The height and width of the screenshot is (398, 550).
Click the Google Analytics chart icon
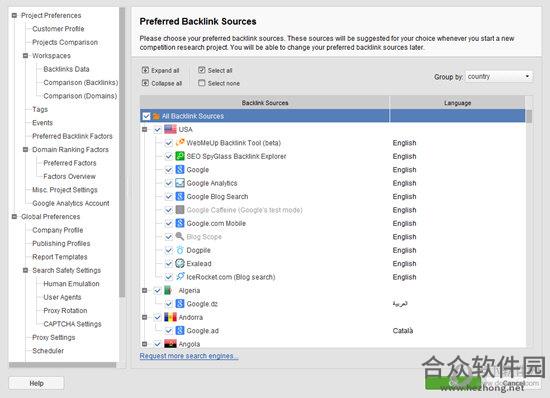coord(180,183)
